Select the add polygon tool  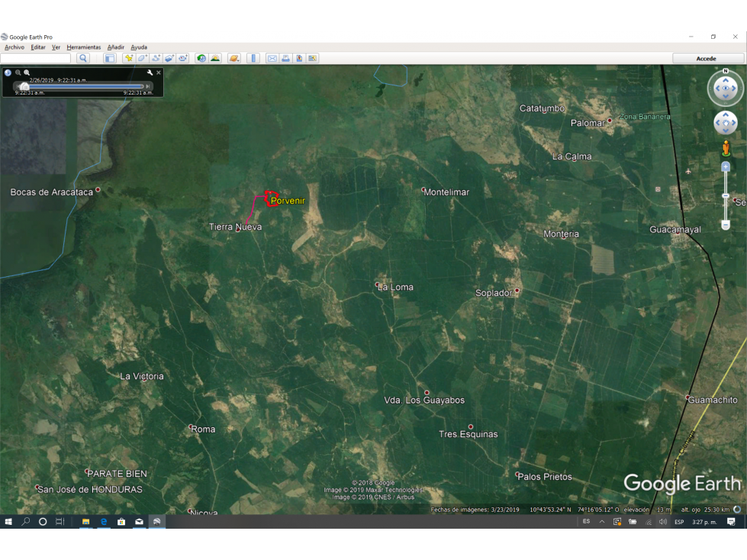click(x=142, y=58)
